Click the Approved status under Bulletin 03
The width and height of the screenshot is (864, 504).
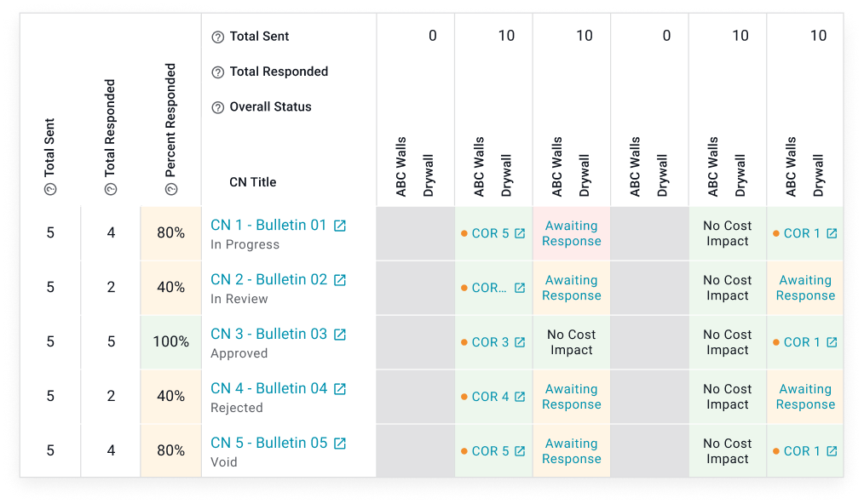(239, 353)
